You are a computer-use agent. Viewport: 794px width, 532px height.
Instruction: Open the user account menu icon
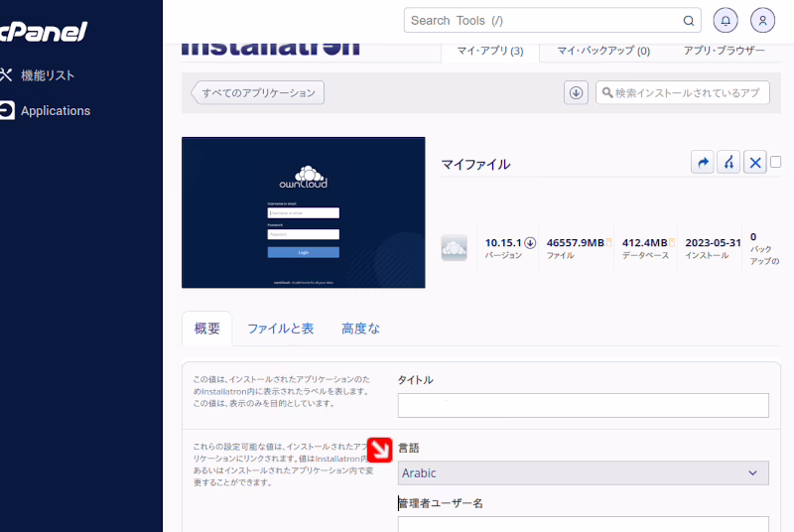click(x=762, y=20)
